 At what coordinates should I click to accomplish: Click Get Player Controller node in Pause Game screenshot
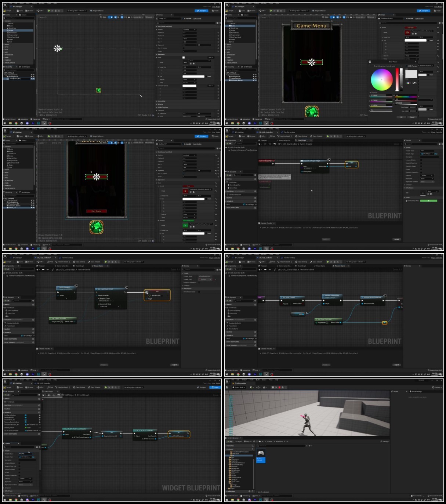click(x=63, y=320)
